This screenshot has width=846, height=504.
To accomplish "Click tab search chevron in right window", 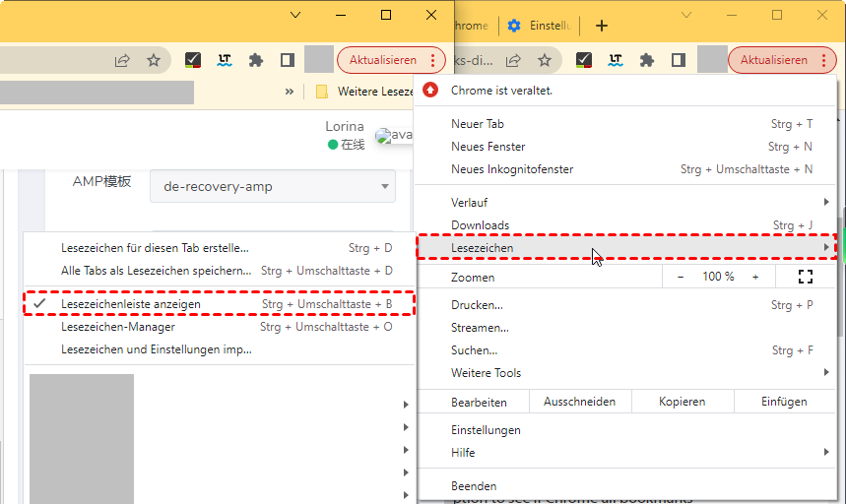I will coord(686,15).
